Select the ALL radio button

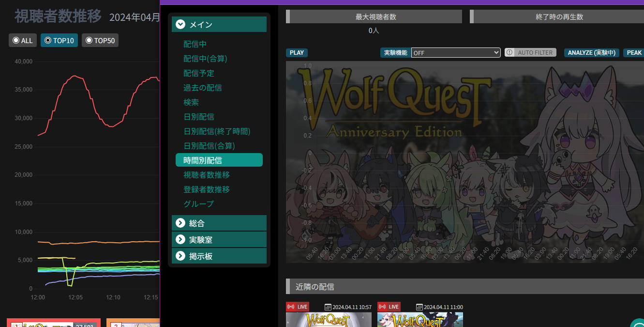pos(15,41)
